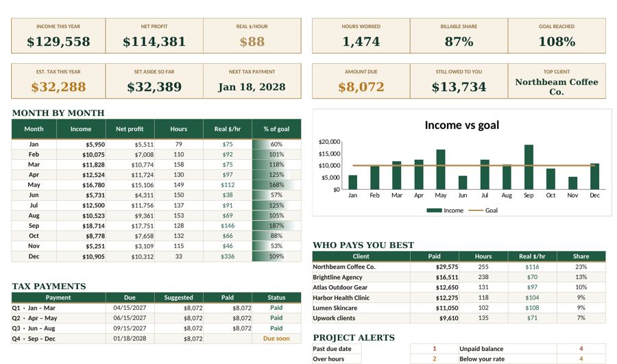Select the Income This Year value $129,558
The image size is (617, 364).
(58, 42)
